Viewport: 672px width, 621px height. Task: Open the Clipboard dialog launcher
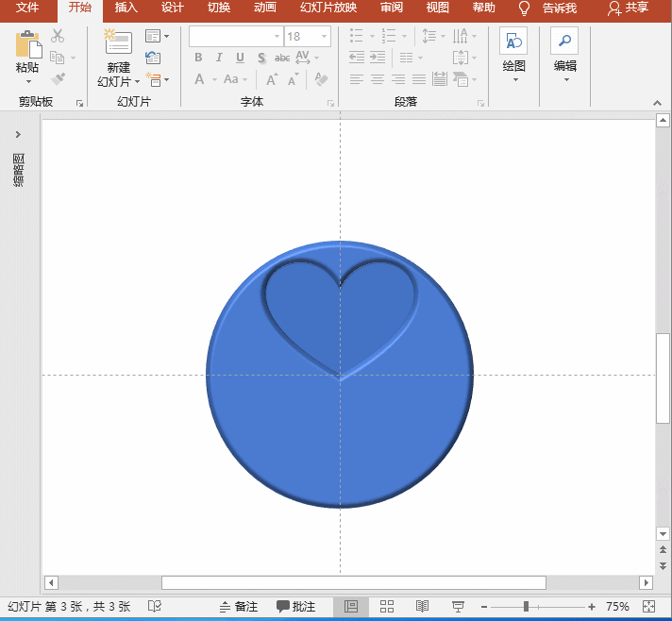[79, 103]
